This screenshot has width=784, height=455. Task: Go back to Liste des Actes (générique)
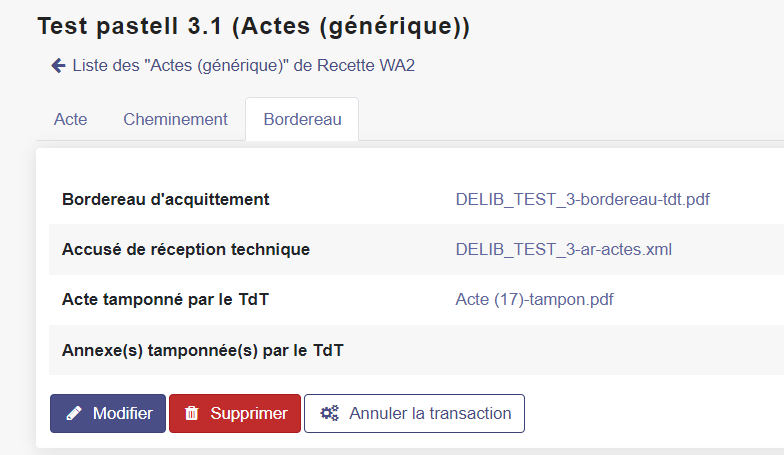pos(243,66)
